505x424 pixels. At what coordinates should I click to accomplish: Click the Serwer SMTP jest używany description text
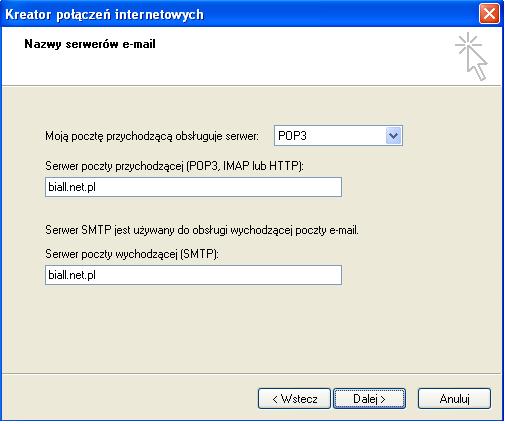202,230
